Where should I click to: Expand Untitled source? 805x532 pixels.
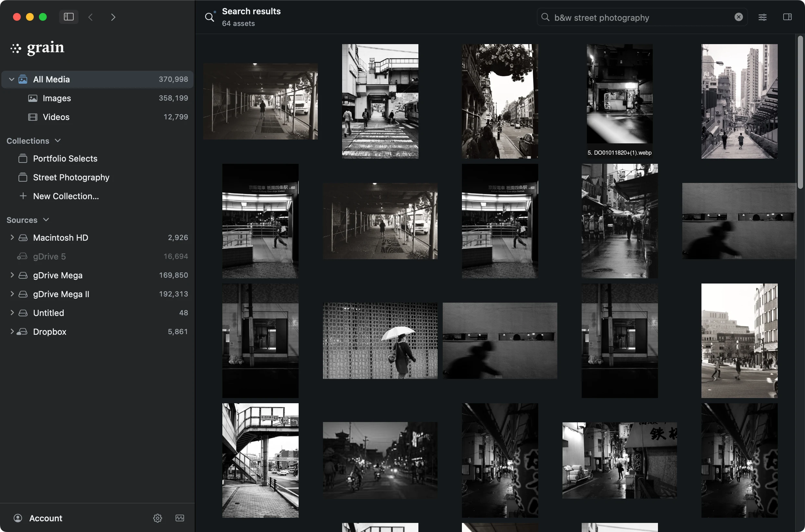[x=12, y=313]
